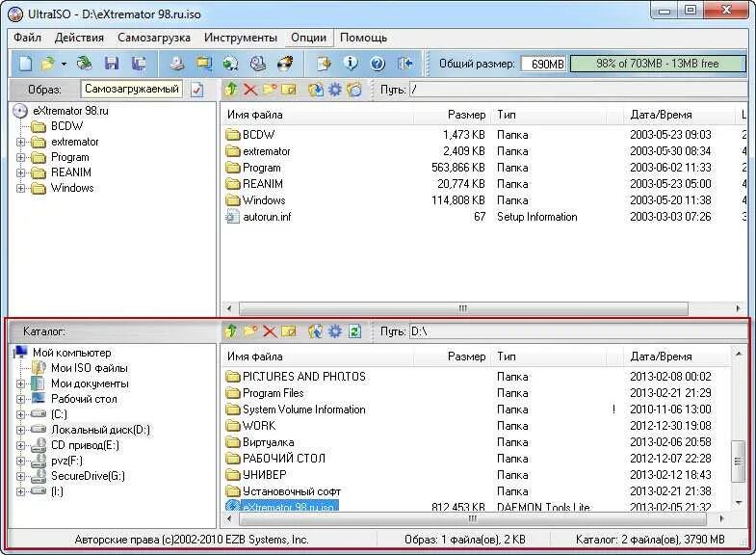Click the blue Info icon
The height and width of the screenshot is (555, 756).
click(351, 64)
